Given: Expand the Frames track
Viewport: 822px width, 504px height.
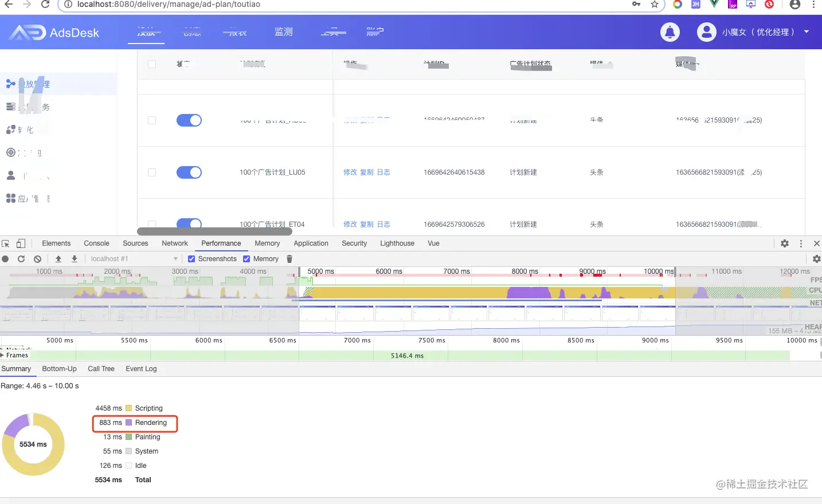Looking at the screenshot, I should pyautogui.click(x=3, y=355).
